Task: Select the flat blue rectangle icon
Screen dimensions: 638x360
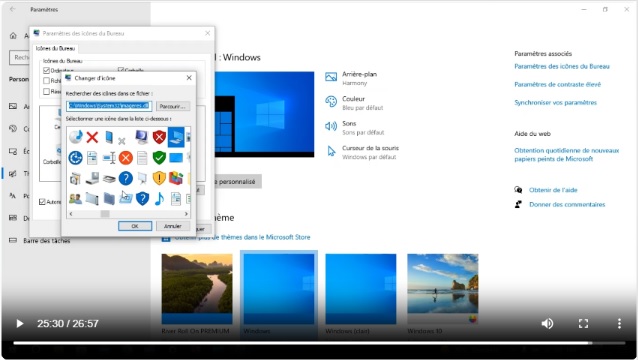Action: point(176,157)
